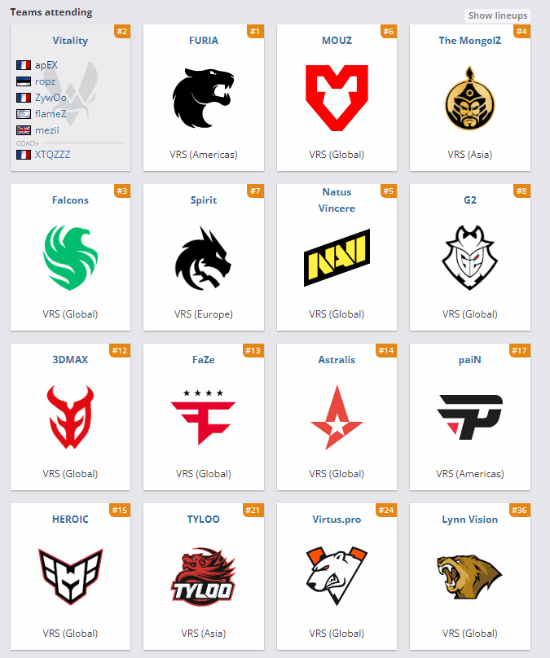Image resolution: width=550 pixels, height=658 pixels.
Task: Click the TYLOO dragon logo
Action: point(203,577)
